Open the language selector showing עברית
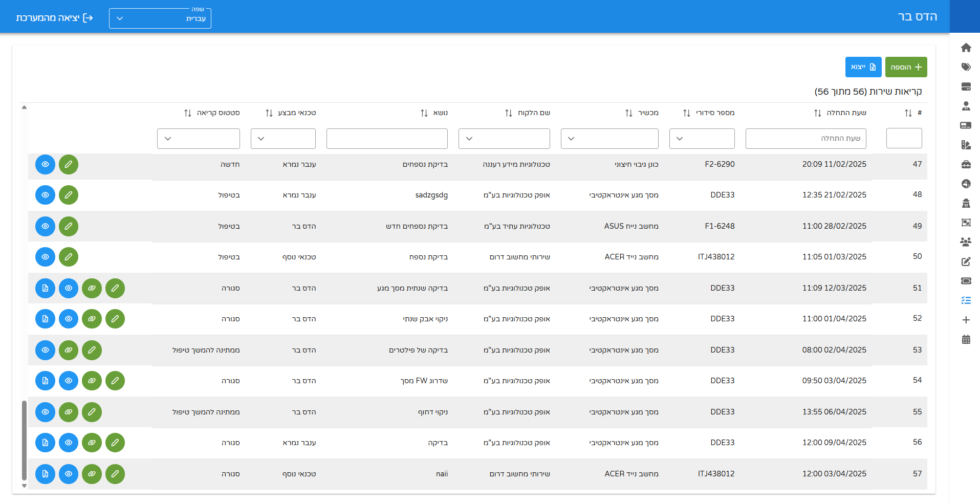980x504 pixels. pyautogui.click(x=160, y=18)
